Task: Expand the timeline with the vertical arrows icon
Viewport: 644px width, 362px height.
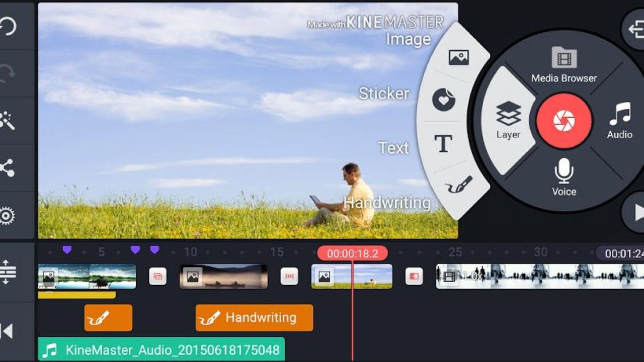Action: click(8, 271)
